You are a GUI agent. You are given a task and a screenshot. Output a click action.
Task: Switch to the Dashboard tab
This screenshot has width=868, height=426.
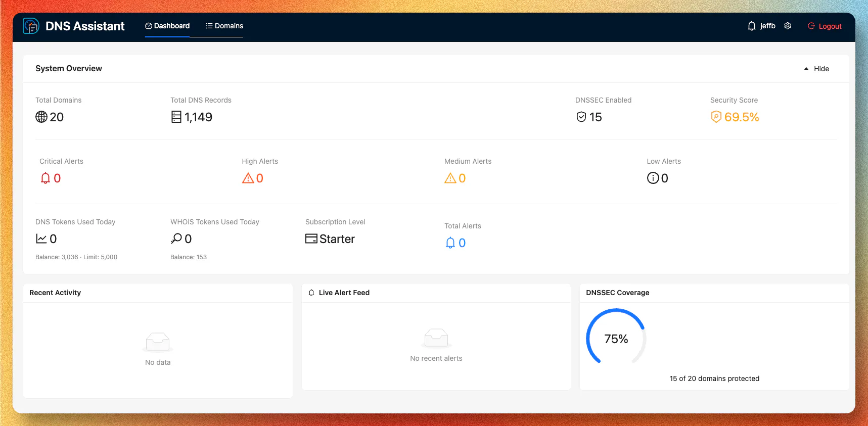point(167,26)
